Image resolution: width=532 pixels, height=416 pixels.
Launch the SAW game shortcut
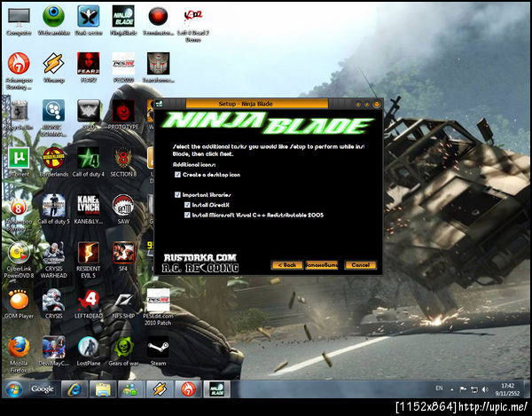coord(123,209)
